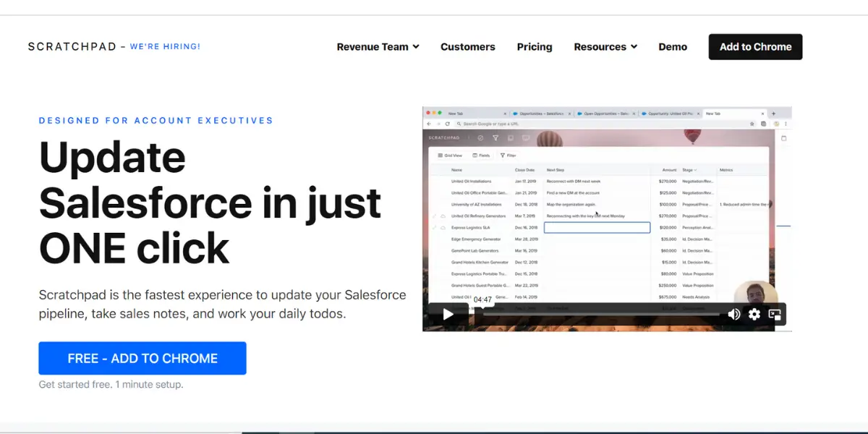Click the checkmark circle icon in the video's Scratchpad bar

[480, 137]
